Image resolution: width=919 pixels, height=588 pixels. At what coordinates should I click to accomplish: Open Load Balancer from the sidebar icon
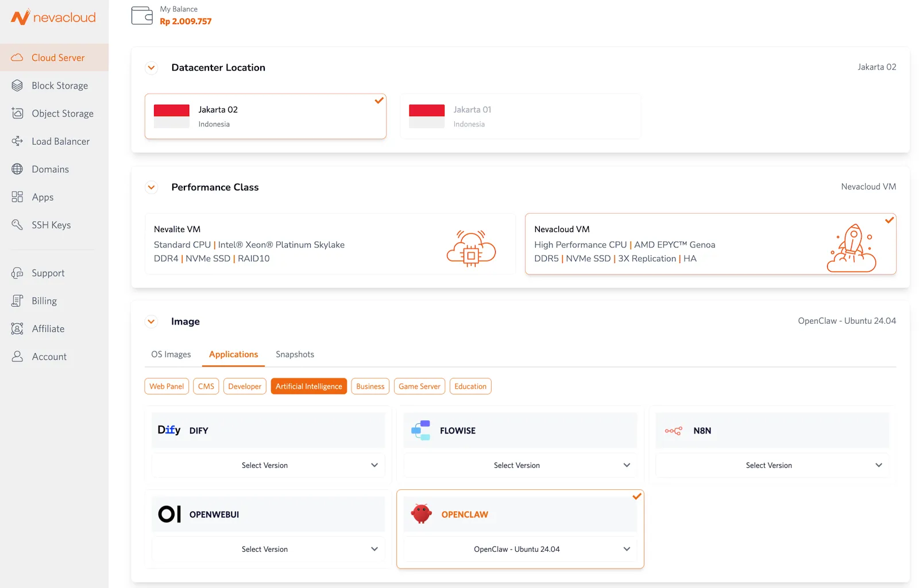[x=18, y=141]
